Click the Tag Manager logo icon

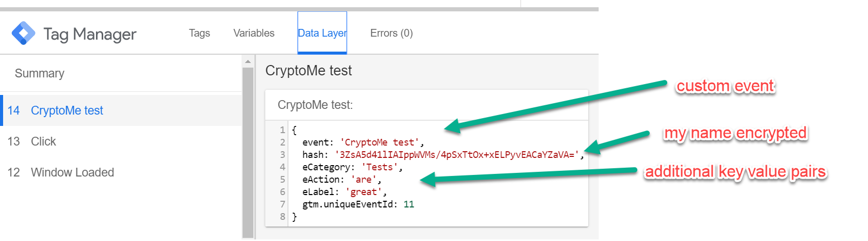tap(23, 34)
